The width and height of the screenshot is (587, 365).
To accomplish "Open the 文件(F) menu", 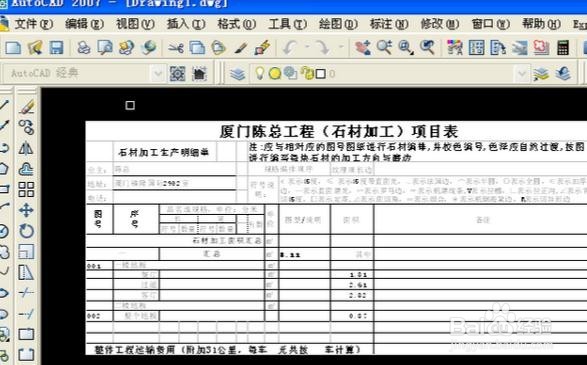I will point(33,24).
